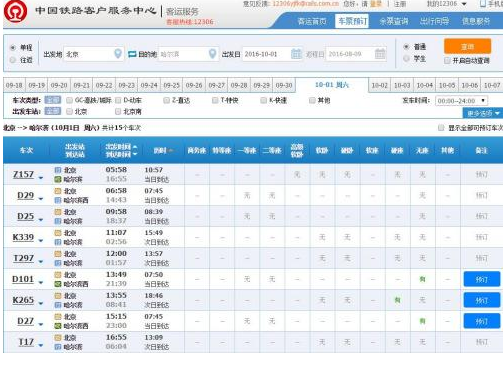The width and height of the screenshot is (504, 366).
Task: Enable auto query 开启自动查询 checkbox
Action: [x=447, y=61]
